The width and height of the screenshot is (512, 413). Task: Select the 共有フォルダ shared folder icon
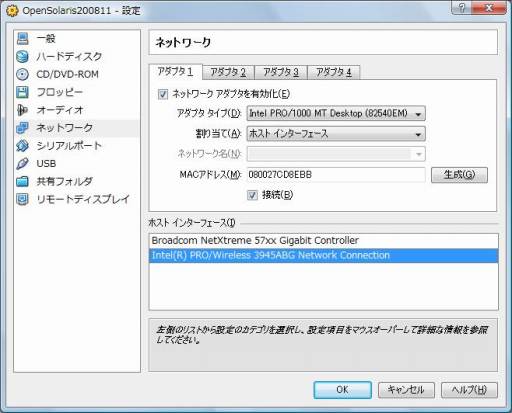tap(22, 181)
